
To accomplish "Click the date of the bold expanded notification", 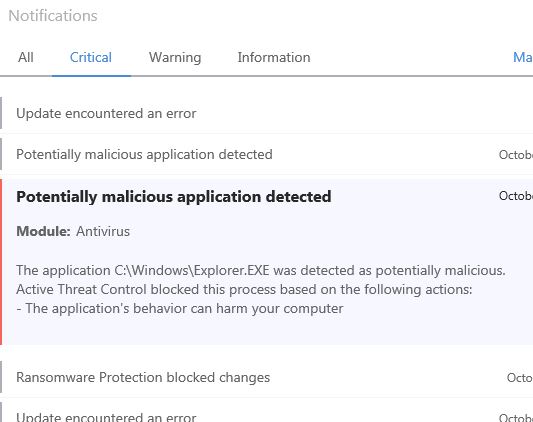I will pos(516,196).
